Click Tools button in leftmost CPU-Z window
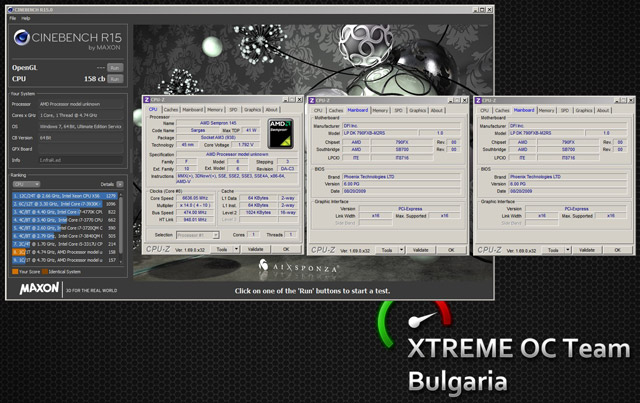 (222, 249)
